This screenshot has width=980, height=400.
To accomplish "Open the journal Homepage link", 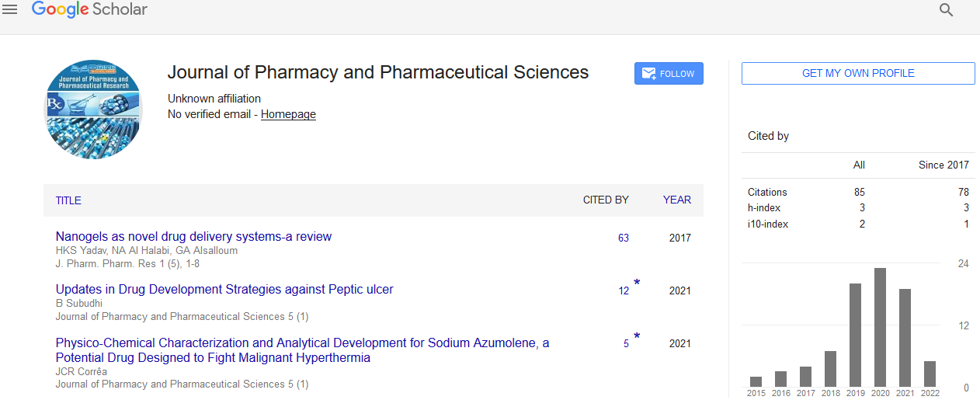I will pos(288,114).
